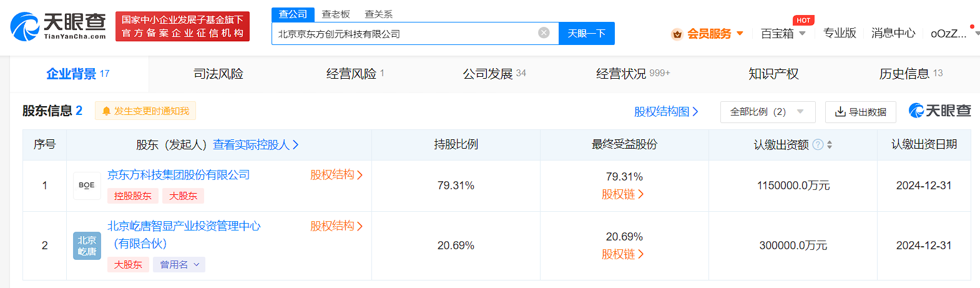Click the BOE company logo thumbnail
Viewport: 980px width, 288px height.
click(87, 186)
